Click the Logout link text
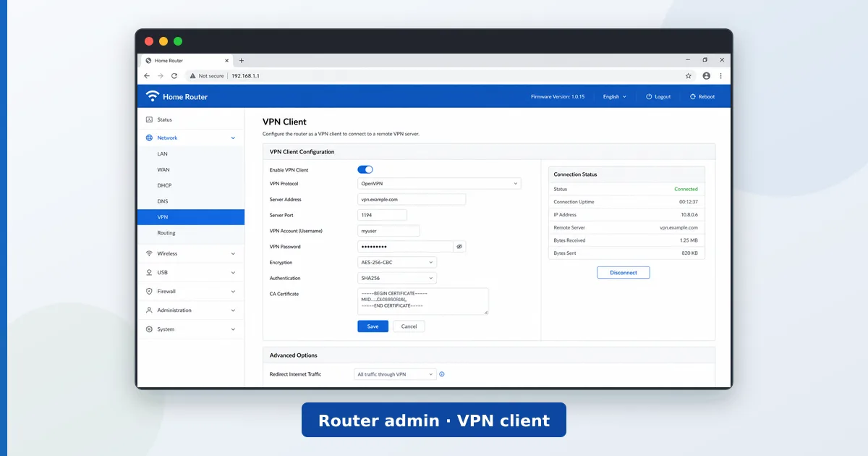Screen dimensions: 868x456 (x=663, y=96)
